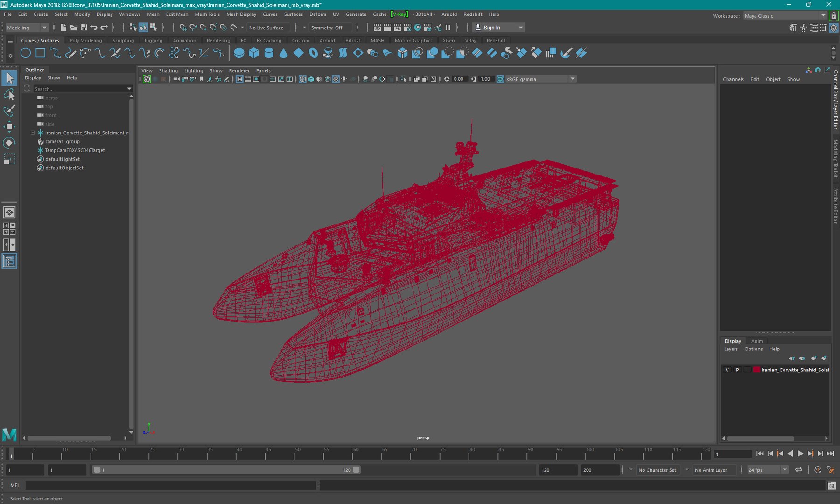Play animation forwards
Screen dimensions: 840x504
(800, 454)
